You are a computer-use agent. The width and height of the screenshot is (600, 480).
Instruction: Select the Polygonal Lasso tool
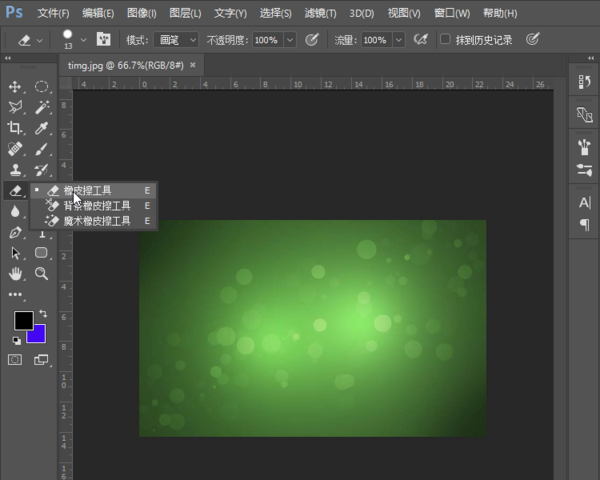tap(15, 107)
